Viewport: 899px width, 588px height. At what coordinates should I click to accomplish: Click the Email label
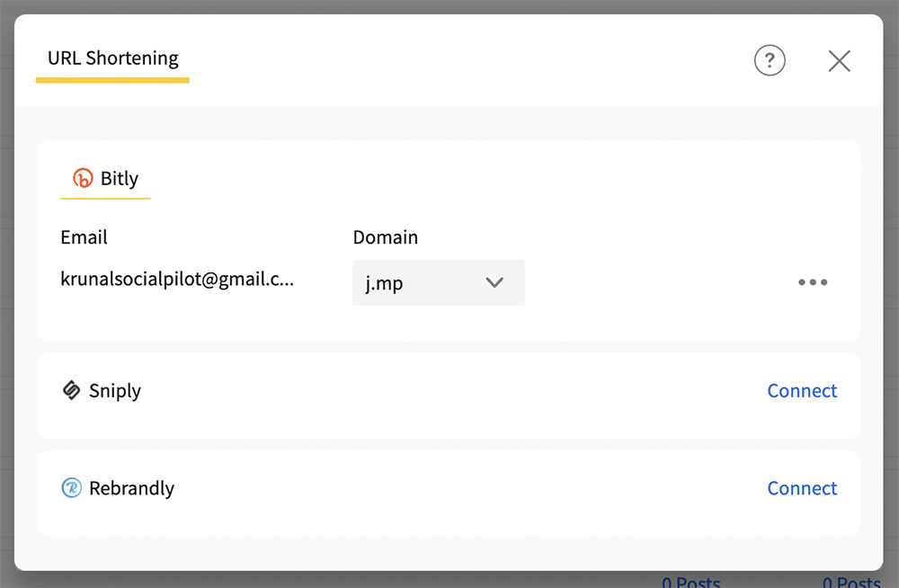pos(84,237)
